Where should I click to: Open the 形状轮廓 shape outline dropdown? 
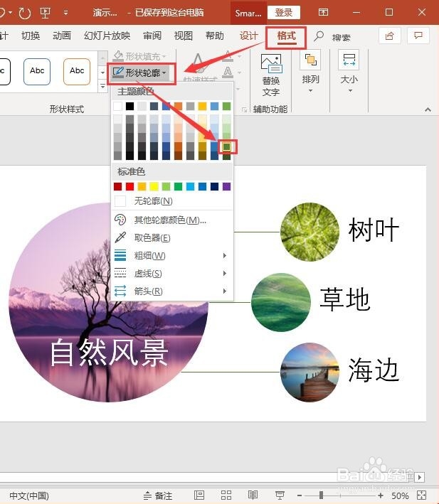coord(140,73)
